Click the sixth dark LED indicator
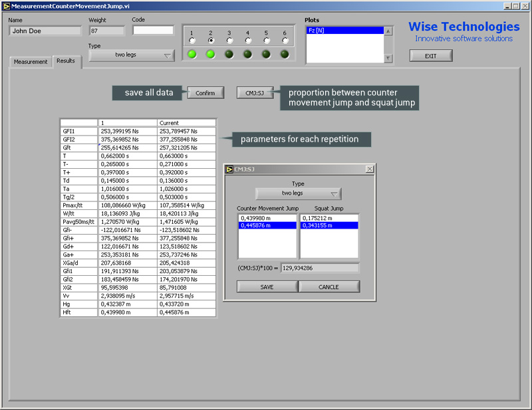This screenshot has width=532, height=410. tap(285, 54)
